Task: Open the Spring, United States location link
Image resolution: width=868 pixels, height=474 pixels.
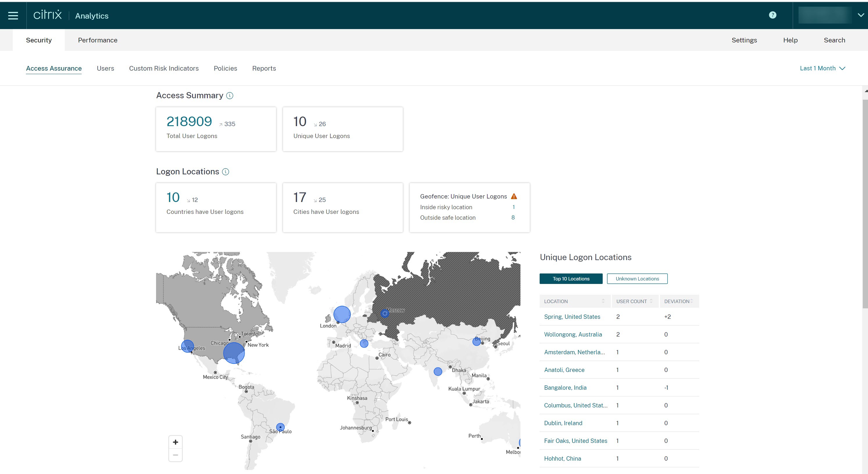Action: coord(572,317)
